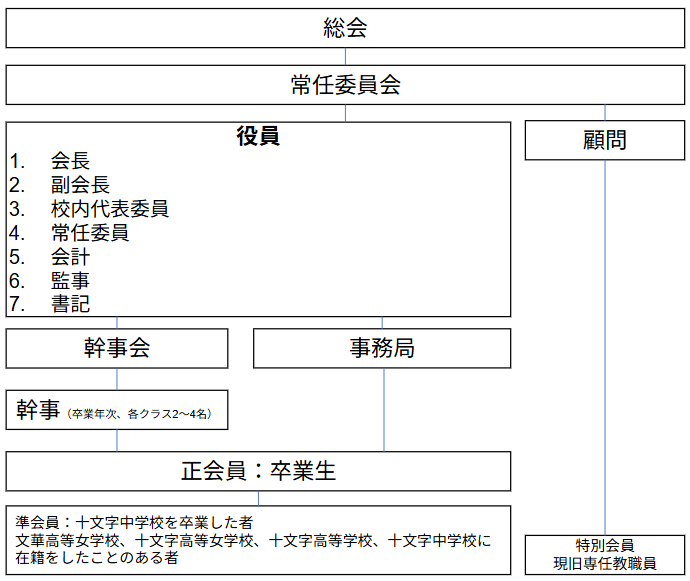
Task: Select the 会計 list entry
Action: pos(70,257)
